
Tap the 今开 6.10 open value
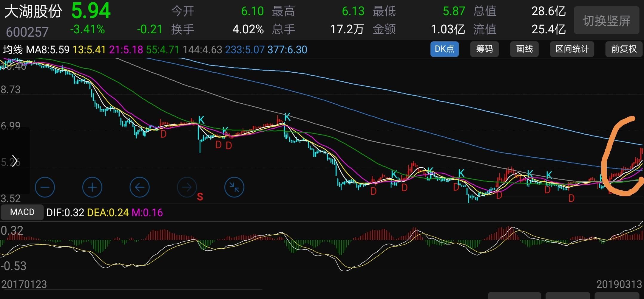pyautogui.click(x=252, y=11)
